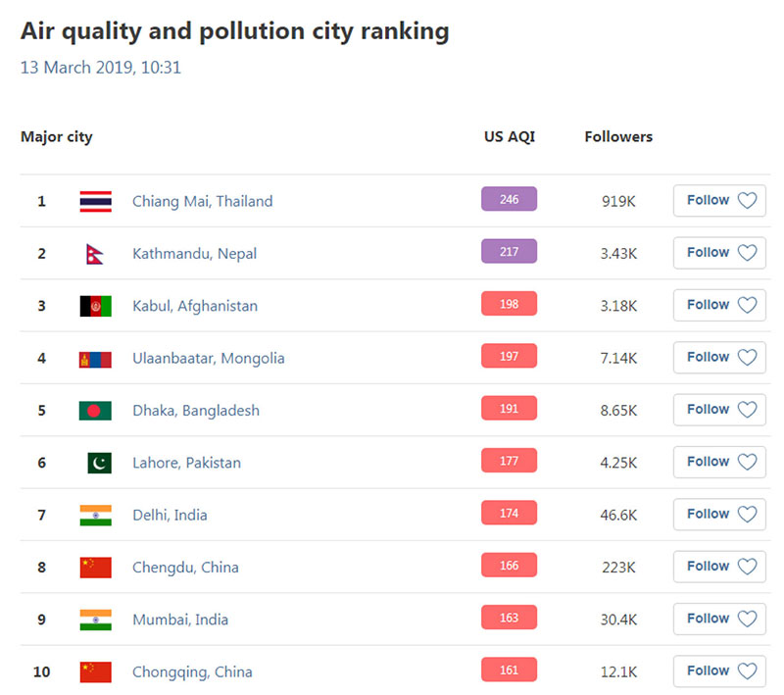Open Lahore, Pakistan air quality page
This screenshot has width=784, height=695.
pyautogui.click(x=186, y=463)
